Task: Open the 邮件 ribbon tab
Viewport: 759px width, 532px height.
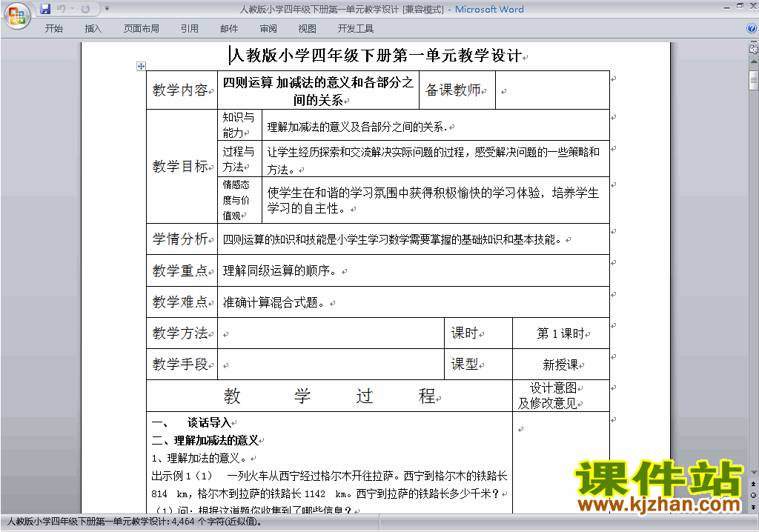Action: click(229, 29)
